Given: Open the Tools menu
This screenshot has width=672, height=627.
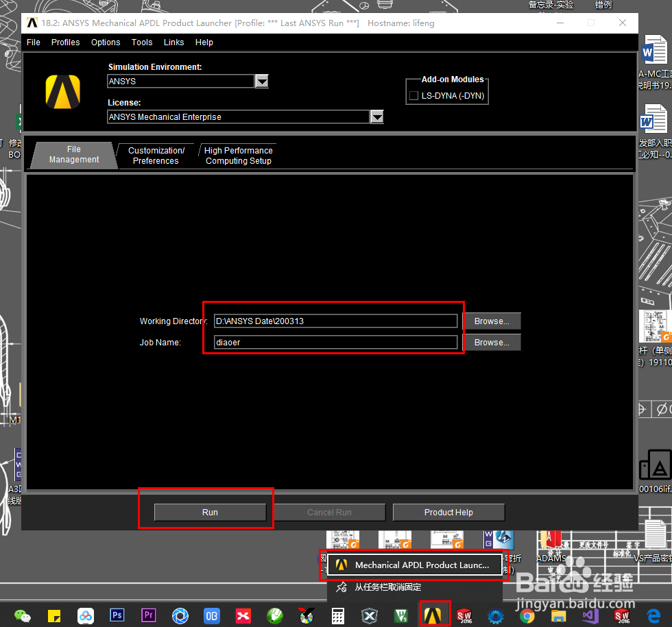Looking at the screenshot, I should click(142, 42).
